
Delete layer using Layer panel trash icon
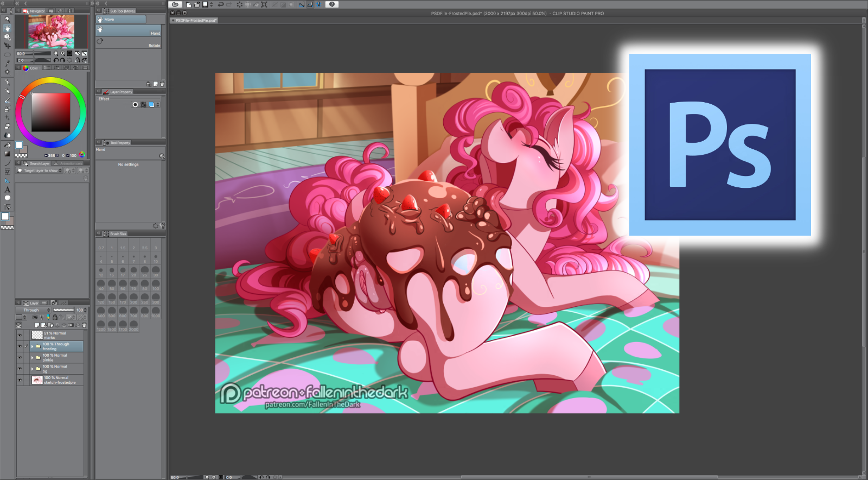pyautogui.click(x=84, y=325)
